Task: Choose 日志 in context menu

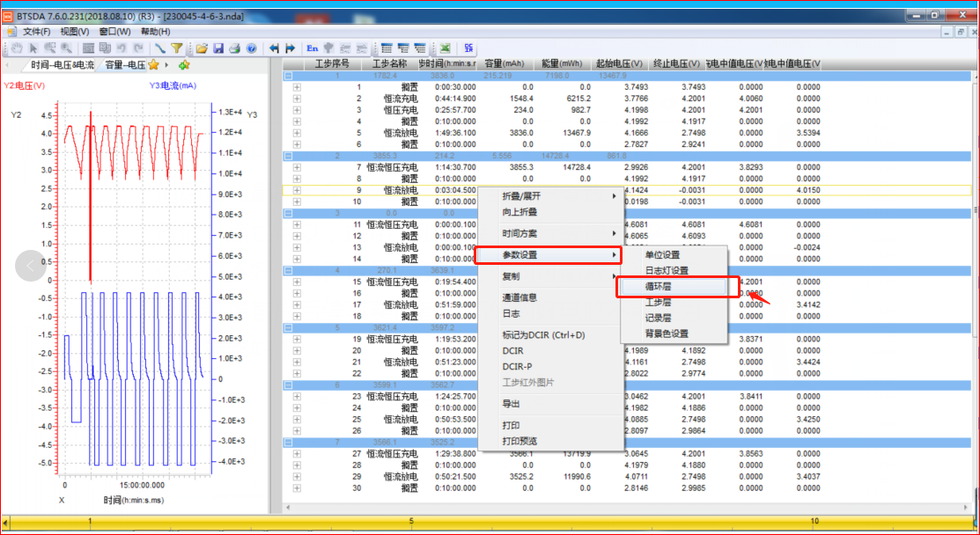Action: [x=550, y=313]
